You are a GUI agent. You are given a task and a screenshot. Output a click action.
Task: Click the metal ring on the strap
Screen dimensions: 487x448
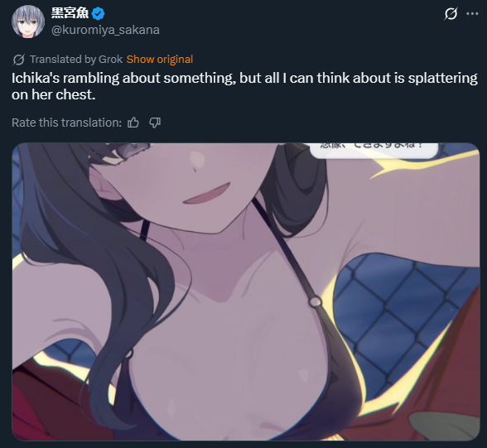[316, 301]
